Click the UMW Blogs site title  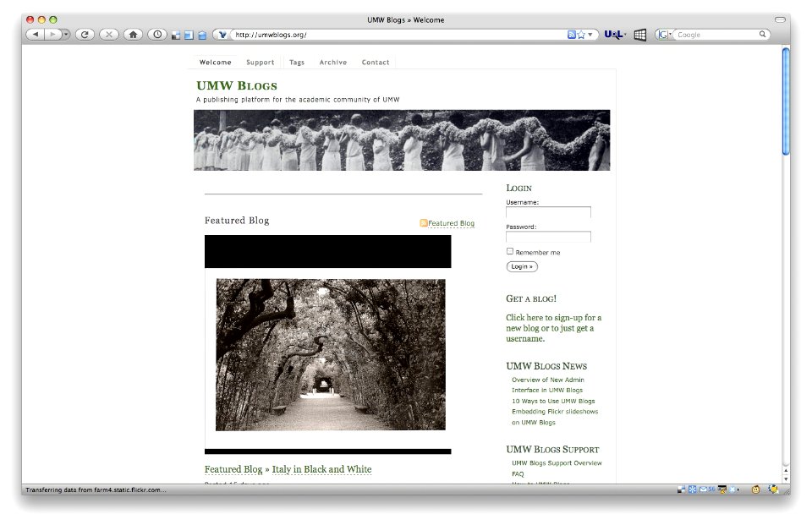237,85
